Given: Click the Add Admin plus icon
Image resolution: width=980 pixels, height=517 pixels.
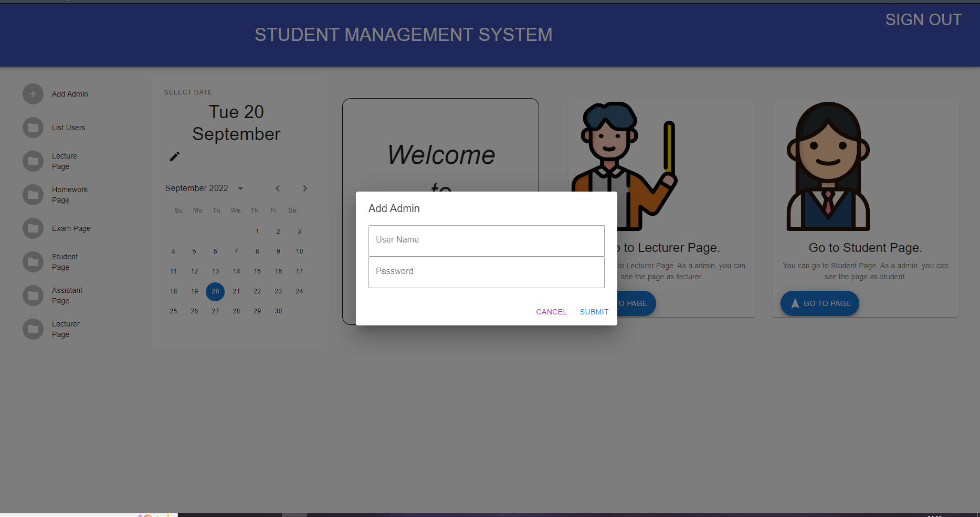Looking at the screenshot, I should (33, 94).
